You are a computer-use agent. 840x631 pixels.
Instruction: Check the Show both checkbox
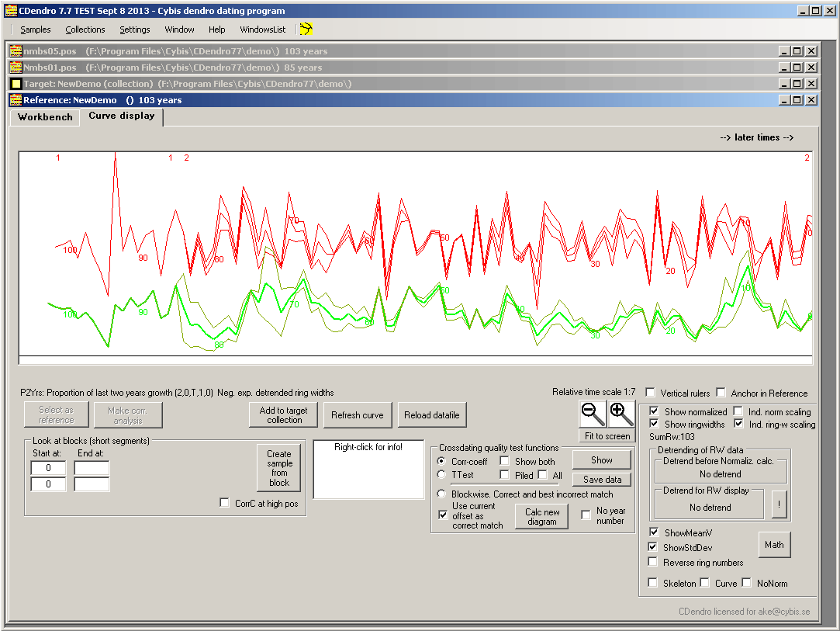(505, 461)
